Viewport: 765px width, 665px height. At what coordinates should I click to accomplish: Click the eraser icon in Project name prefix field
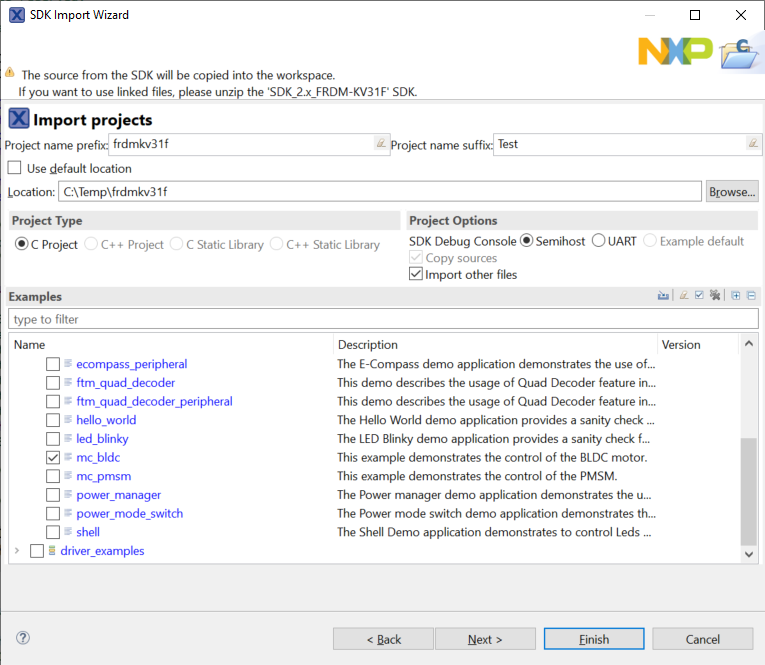point(380,144)
